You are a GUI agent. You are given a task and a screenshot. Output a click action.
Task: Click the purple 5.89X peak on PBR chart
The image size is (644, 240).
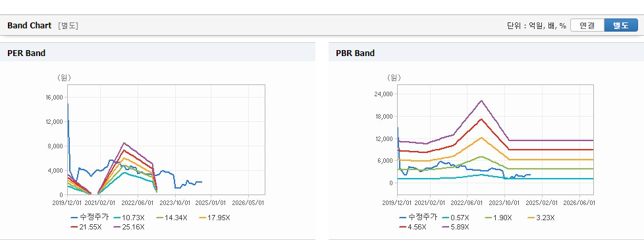(x=481, y=101)
